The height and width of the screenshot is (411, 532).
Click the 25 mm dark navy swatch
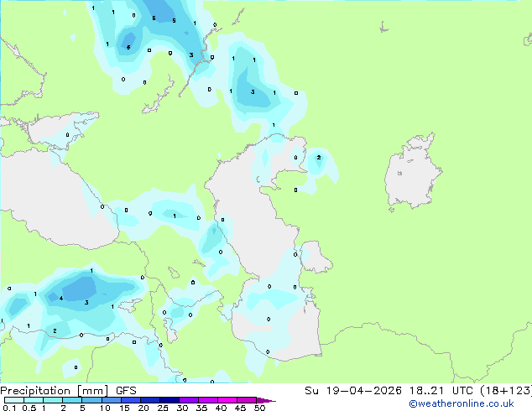click(x=170, y=400)
